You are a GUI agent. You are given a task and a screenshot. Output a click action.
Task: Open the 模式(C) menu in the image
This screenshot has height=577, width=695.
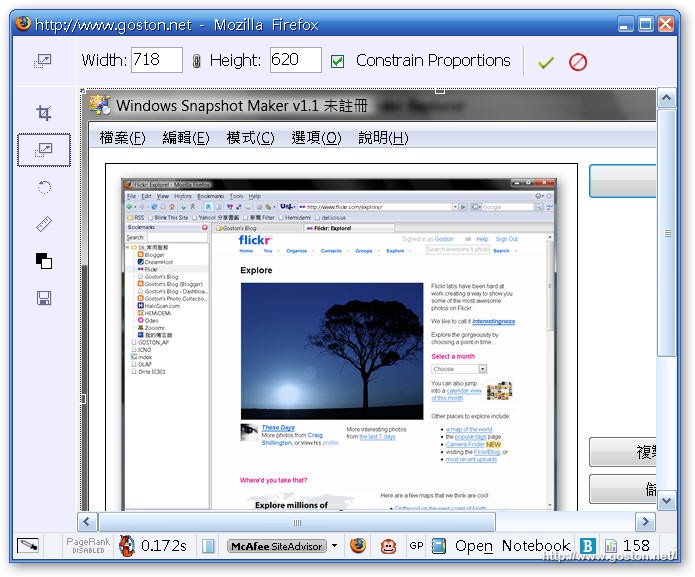pyautogui.click(x=250, y=138)
